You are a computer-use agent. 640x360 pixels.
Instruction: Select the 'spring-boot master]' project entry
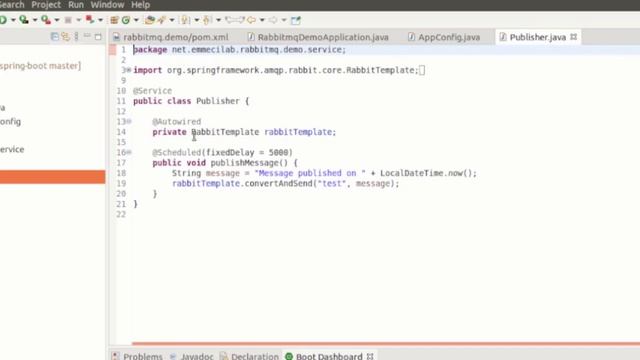(40, 66)
